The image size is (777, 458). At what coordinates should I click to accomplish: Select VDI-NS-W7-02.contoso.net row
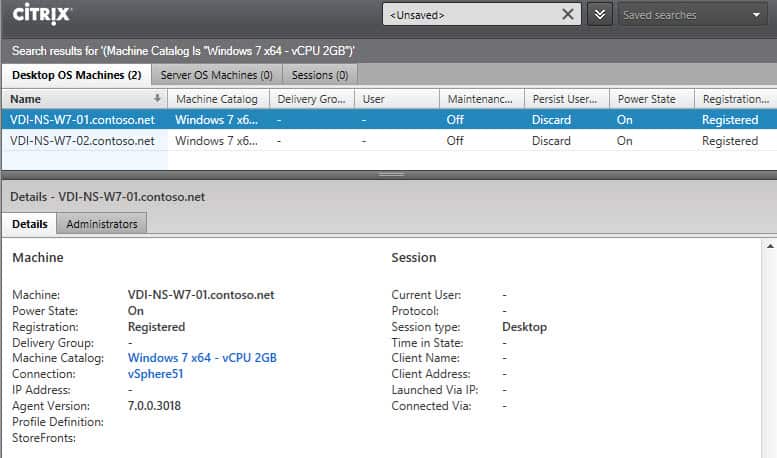(x=82, y=141)
